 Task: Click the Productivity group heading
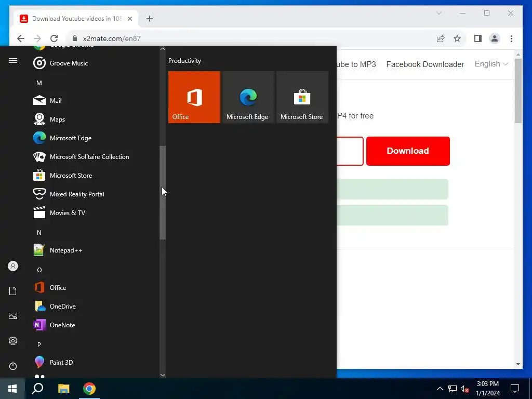click(x=184, y=61)
